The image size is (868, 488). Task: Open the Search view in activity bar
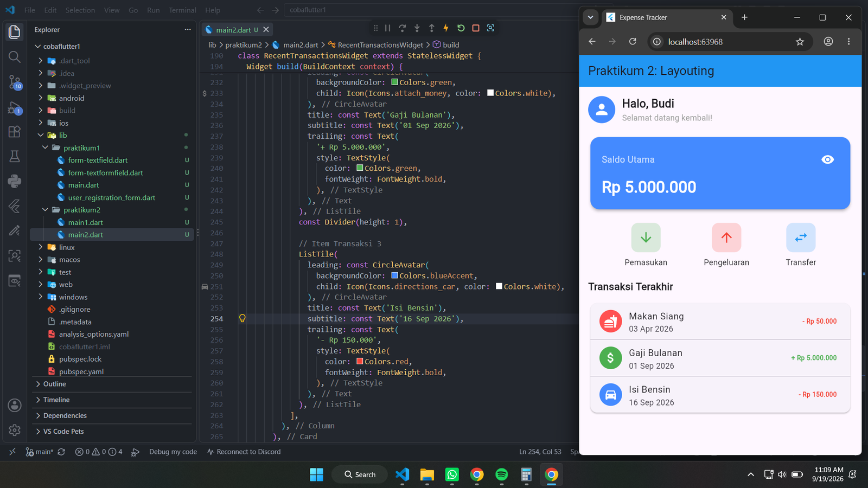[x=15, y=57]
